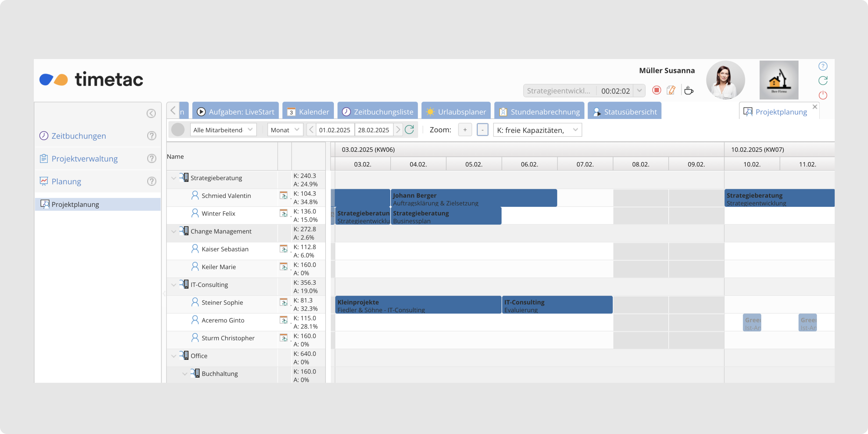Viewport: 868px width, 434px height.
Task: Collapse the sidebar with arrow icon
Action: click(x=151, y=113)
